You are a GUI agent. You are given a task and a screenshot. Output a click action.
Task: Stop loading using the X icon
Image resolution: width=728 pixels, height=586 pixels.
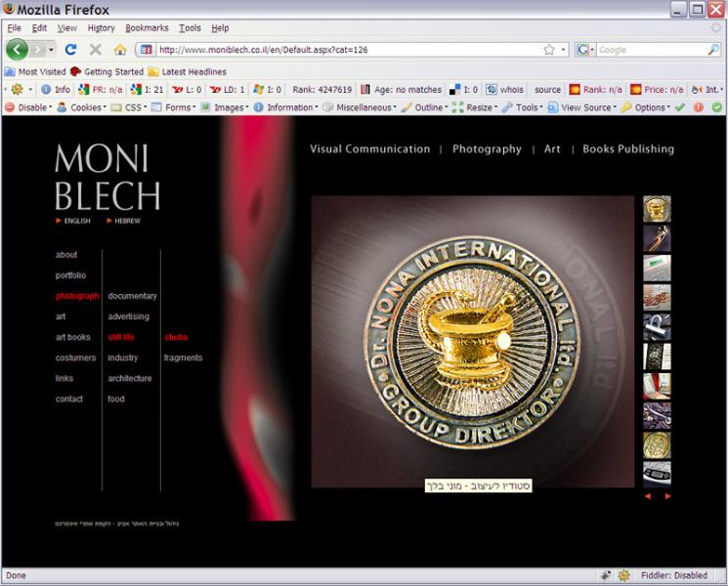(95, 49)
